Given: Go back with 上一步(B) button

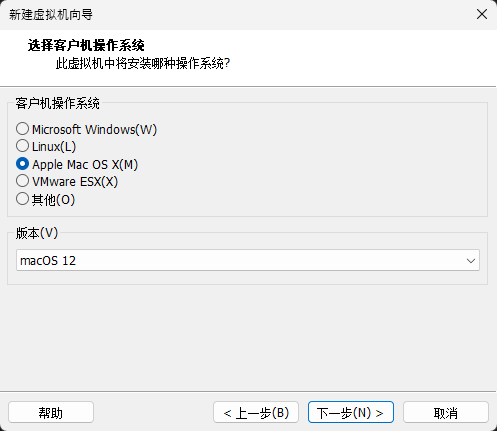Looking at the screenshot, I should tap(256, 413).
